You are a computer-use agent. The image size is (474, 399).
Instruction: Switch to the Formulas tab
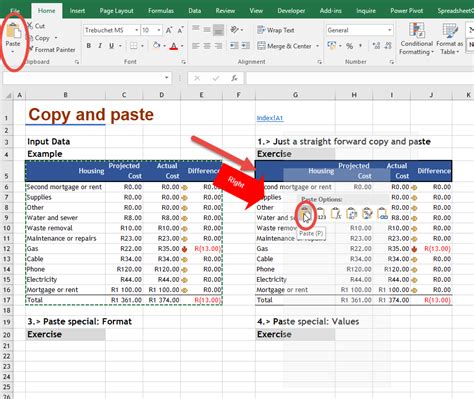(x=161, y=11)
